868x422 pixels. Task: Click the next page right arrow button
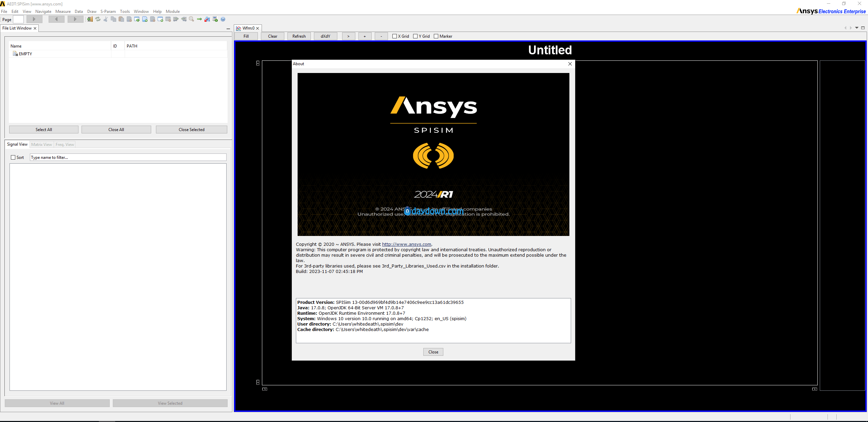[75, 19]
